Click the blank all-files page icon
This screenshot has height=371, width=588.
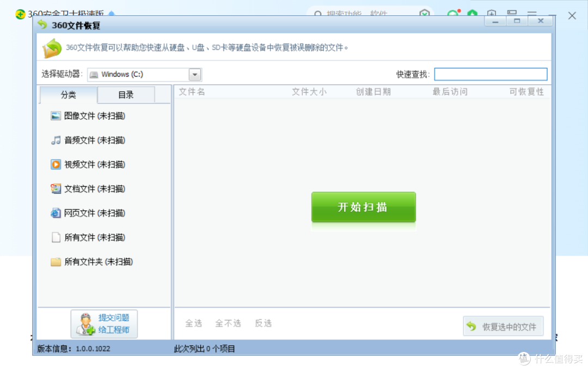56,238
